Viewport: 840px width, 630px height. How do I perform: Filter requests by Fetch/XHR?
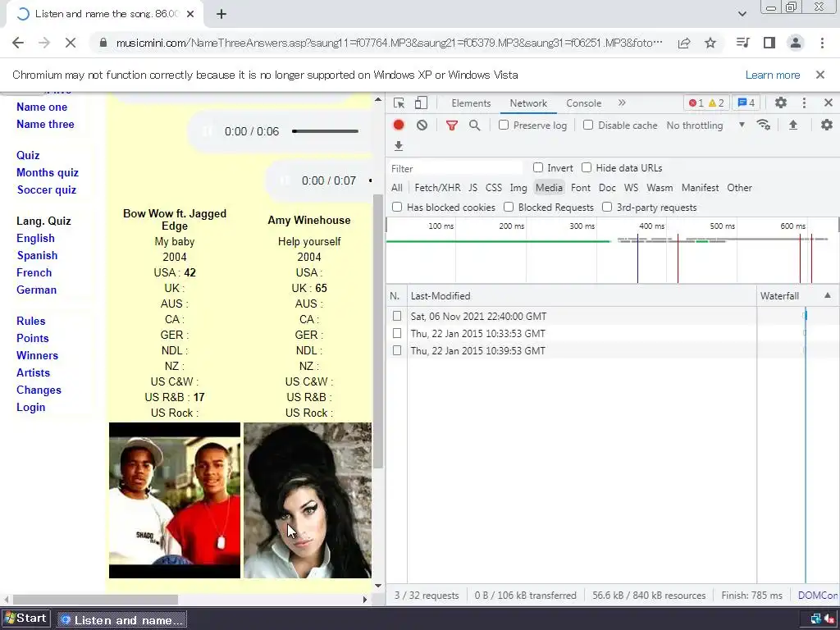[x=437, y=188]
